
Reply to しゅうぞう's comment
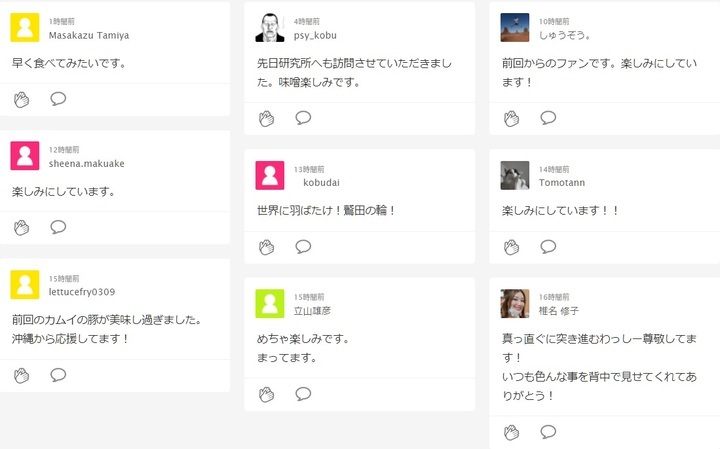pyautogui.click(x=548, y=118)
